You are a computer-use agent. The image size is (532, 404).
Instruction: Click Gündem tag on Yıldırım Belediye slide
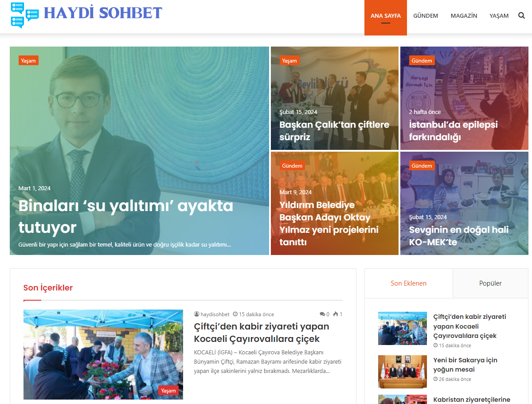pos(292,165)
